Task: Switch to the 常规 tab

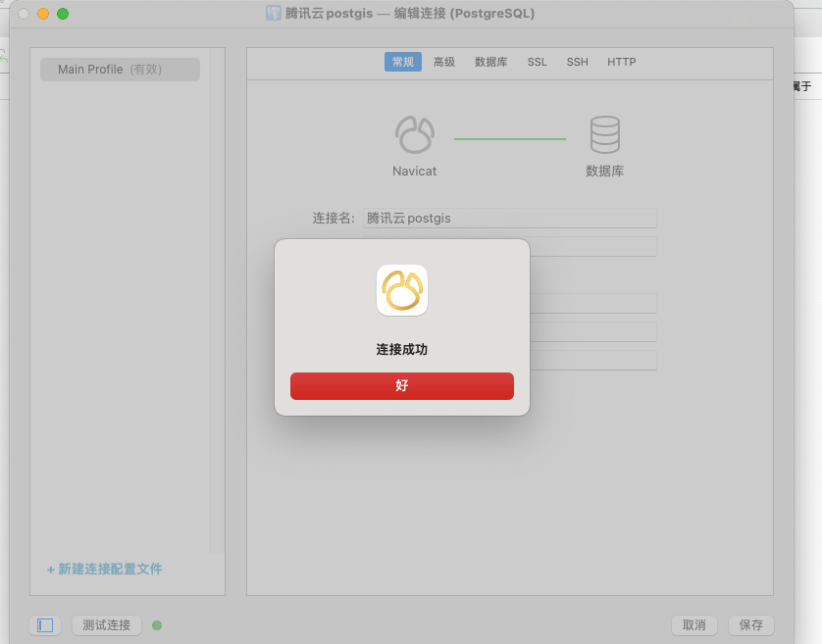Action: pyautogui.click(x=403, y=62)
